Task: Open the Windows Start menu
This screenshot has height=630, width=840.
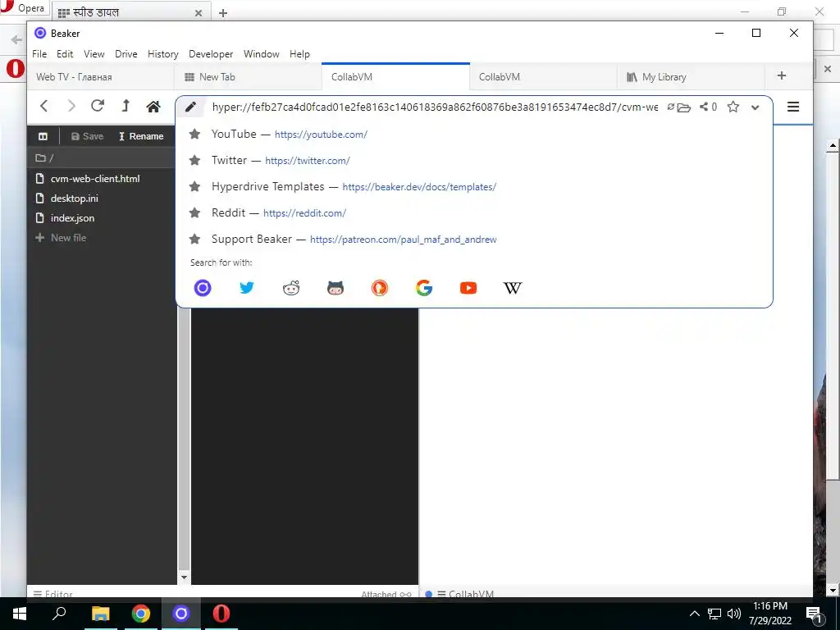Action: 20,614
